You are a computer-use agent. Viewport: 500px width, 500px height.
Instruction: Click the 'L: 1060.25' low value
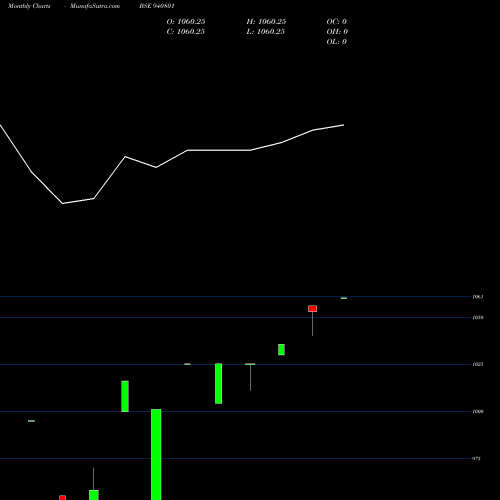(x=266, y=32)
